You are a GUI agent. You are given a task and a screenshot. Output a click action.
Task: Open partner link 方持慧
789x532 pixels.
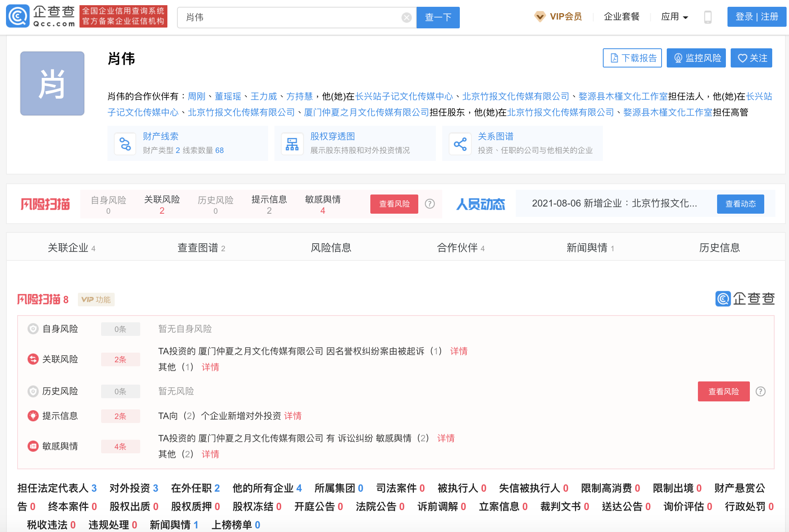299,96
